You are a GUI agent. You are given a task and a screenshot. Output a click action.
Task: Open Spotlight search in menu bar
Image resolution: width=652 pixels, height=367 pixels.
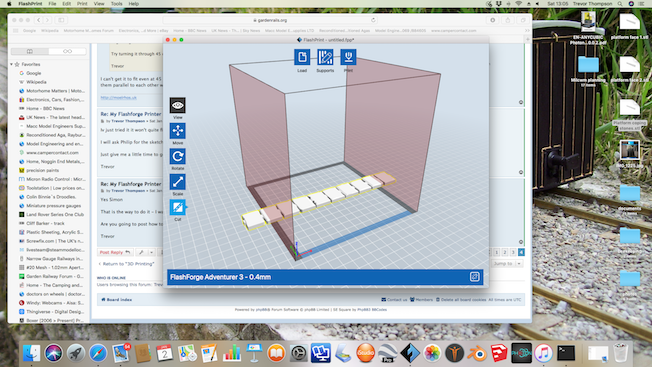620,4
